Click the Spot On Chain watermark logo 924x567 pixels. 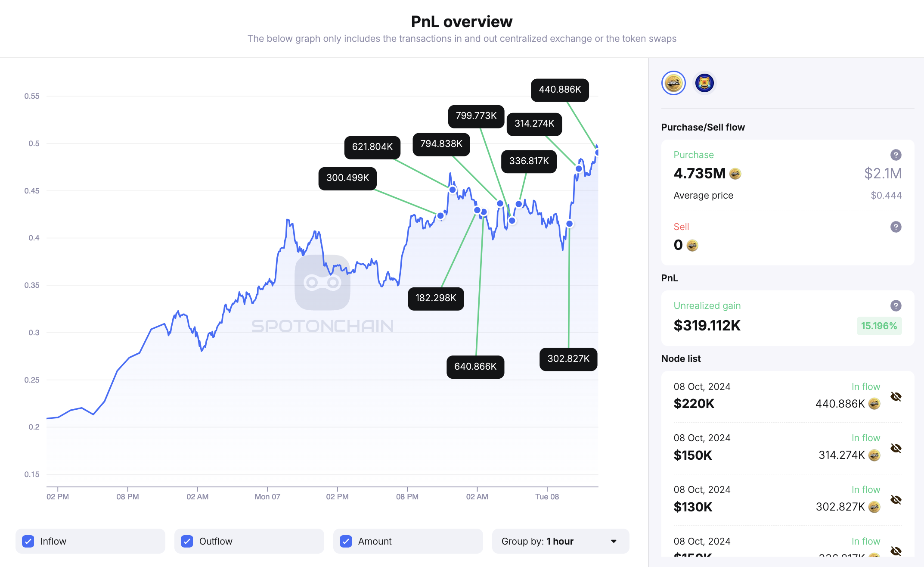click(x=322, y=281)
